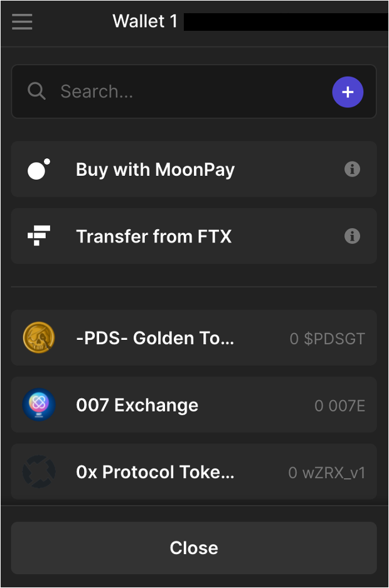Click the 0x Protocol Token icon

click(39, 472)
